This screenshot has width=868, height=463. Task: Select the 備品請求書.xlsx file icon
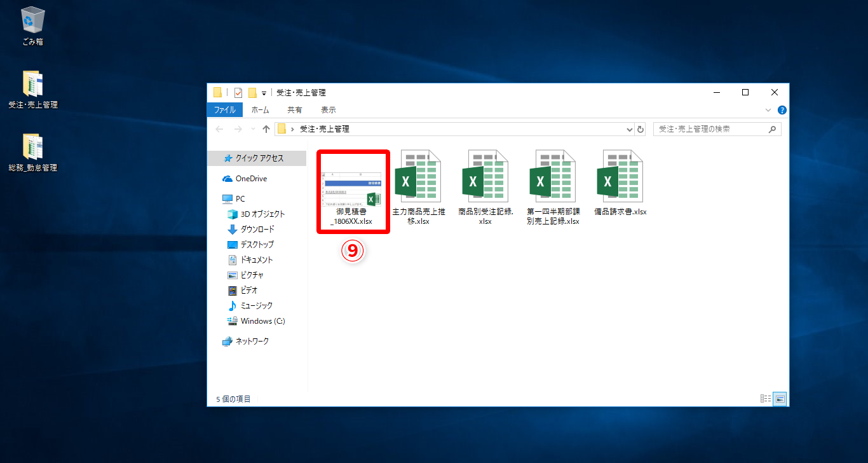[620, 177]
